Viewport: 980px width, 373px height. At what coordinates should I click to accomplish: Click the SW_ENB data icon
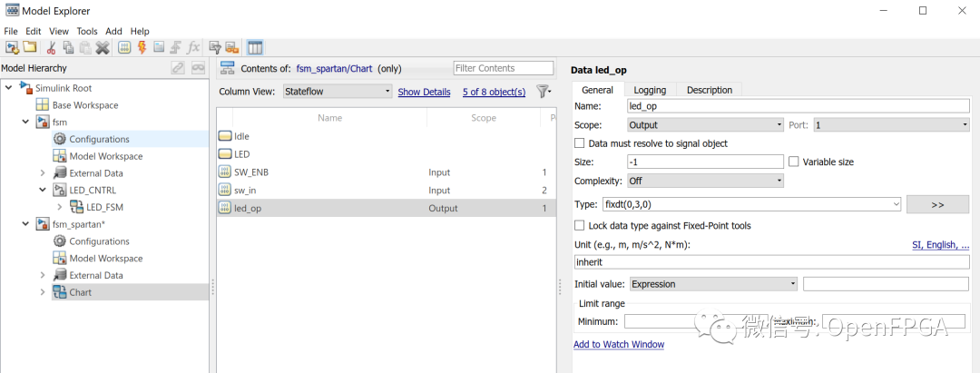(x=225, y=172)
